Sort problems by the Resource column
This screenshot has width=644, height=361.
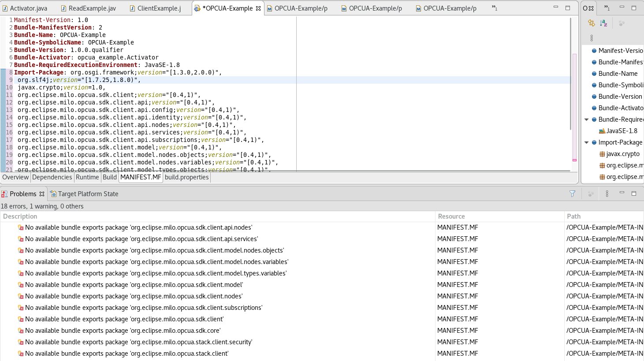coord(499,216)
